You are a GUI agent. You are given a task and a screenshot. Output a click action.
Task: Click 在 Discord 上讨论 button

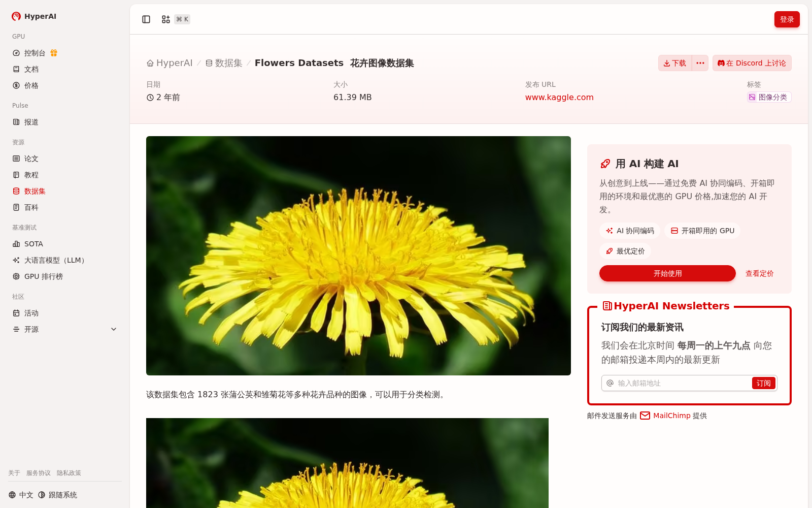click(x=752, y=63)
